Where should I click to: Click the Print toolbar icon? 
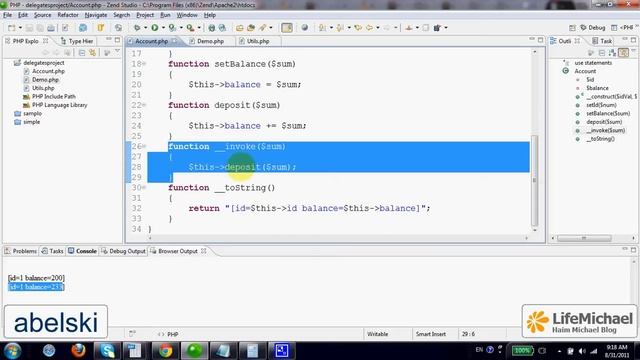click(x=51, y=28)
